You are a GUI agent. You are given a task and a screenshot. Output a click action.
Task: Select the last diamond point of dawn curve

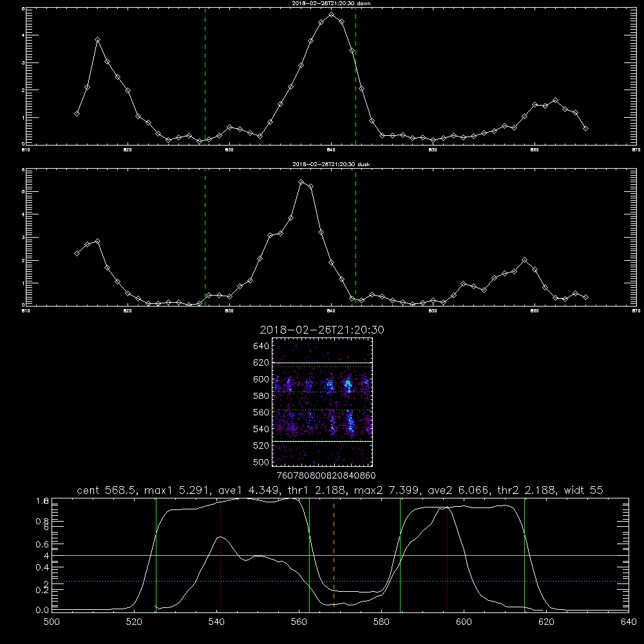pos(585,129)
